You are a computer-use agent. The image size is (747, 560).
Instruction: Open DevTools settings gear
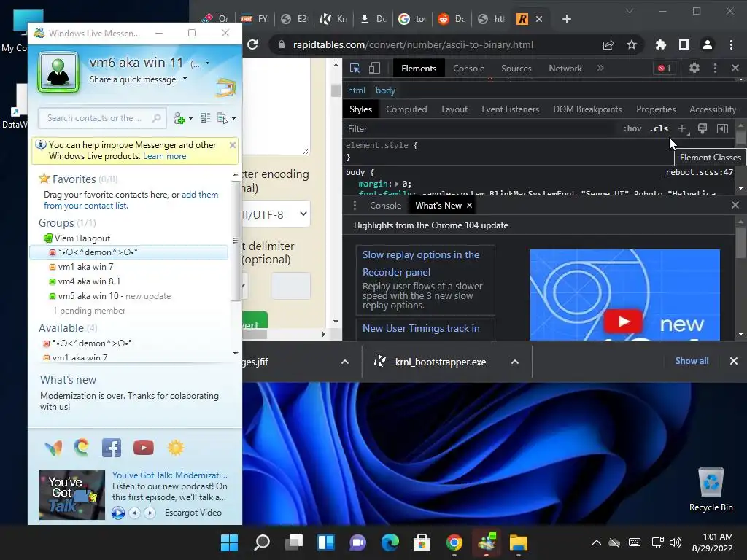click(694, 68)
